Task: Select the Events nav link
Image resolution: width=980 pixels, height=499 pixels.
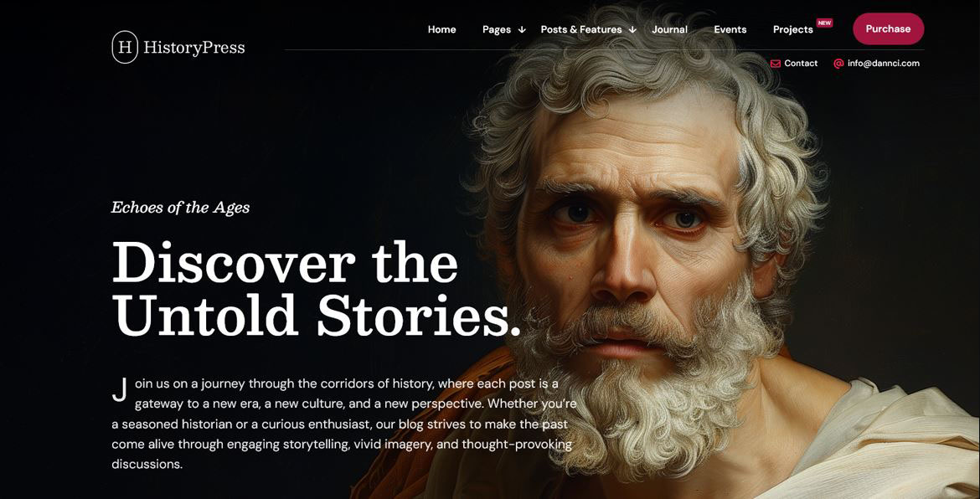Action: pyautogui.click(x=730, y=29)
